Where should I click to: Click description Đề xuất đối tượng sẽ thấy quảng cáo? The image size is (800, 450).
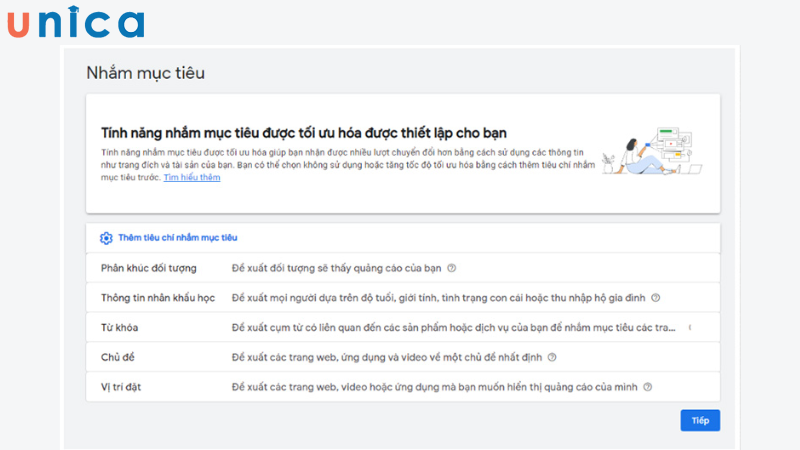click(x=336, y=268)
